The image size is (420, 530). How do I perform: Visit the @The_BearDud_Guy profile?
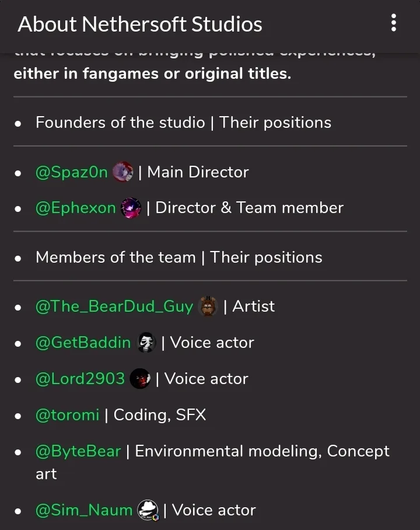tap(114, 306)
